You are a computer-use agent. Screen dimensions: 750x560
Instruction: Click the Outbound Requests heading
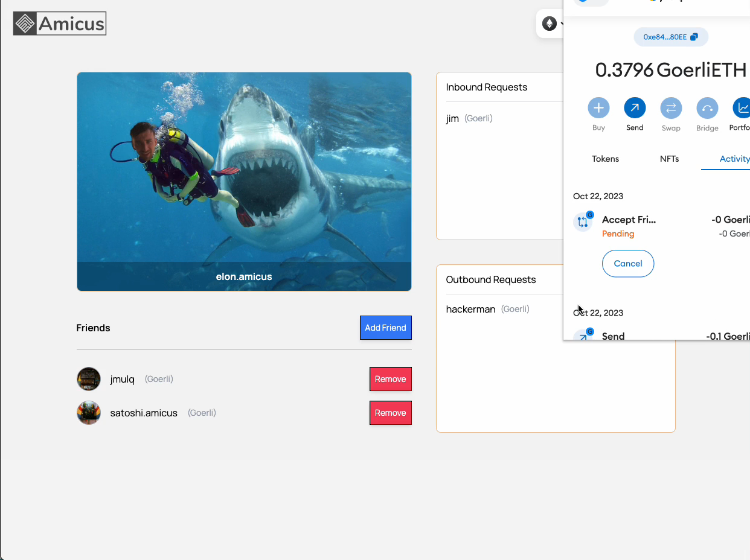click(491, 279)
